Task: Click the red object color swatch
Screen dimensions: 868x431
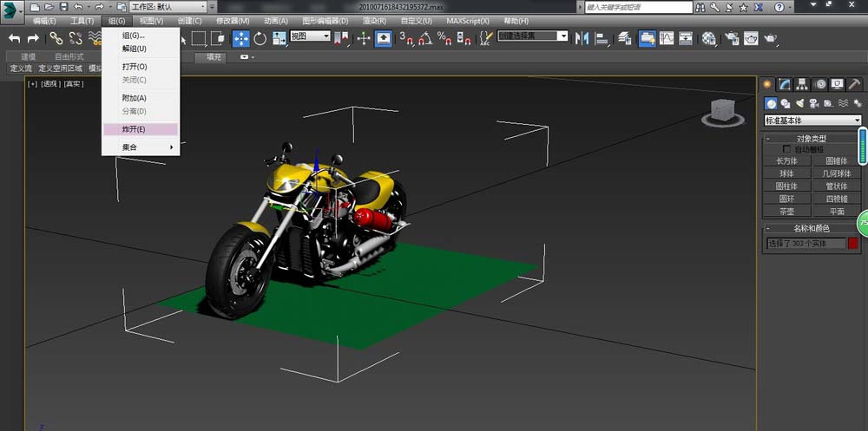Action: (x=853, y=244)
